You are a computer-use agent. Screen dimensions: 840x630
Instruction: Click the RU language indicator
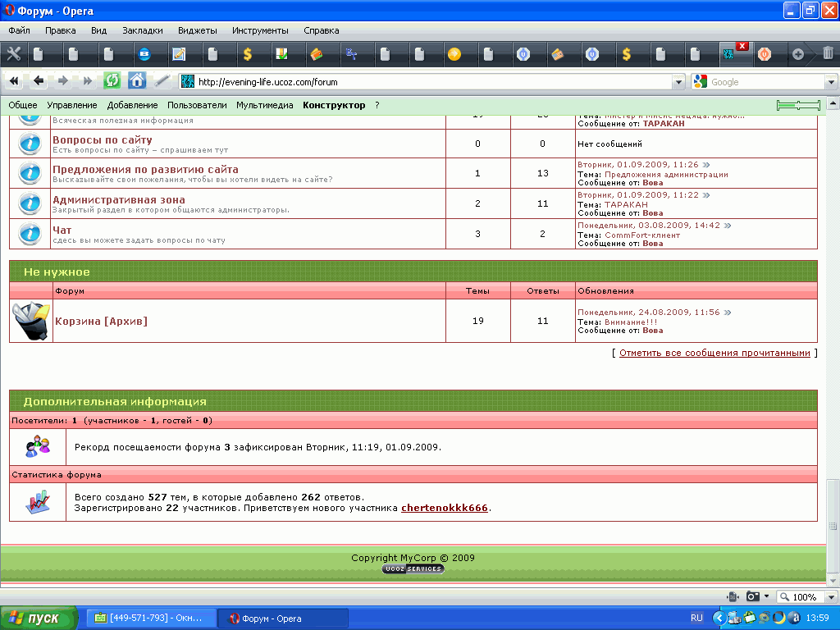coord(696,619)
